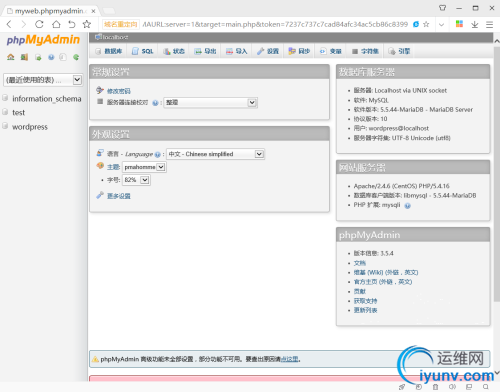Image resolution: width=500 pixels, height=392 pixels.
Task: Click the theme link label
Action: [x=113, y=167]
